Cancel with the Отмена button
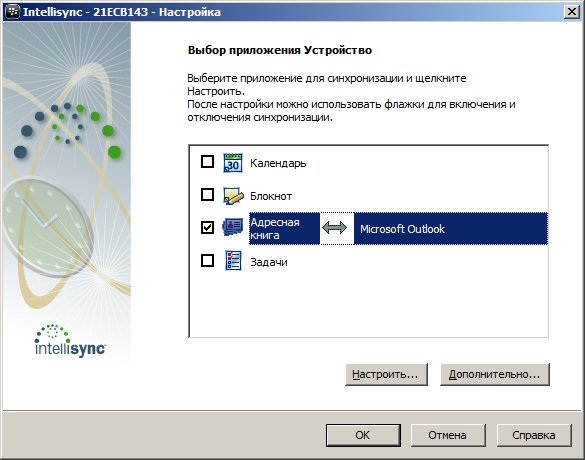Viewport: 585px width, 460px height. point(448,435)
